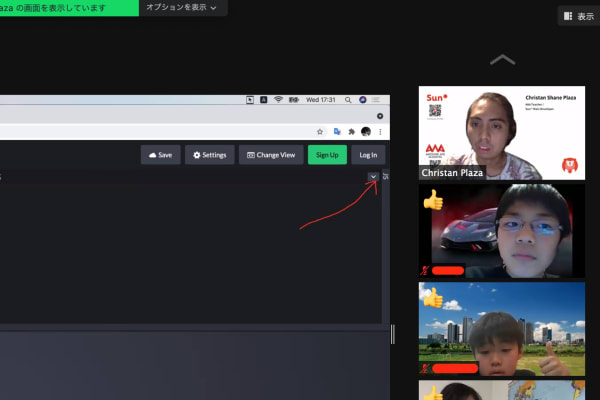Open the Change View menu

pyautogui.click(x=269, y=155)
